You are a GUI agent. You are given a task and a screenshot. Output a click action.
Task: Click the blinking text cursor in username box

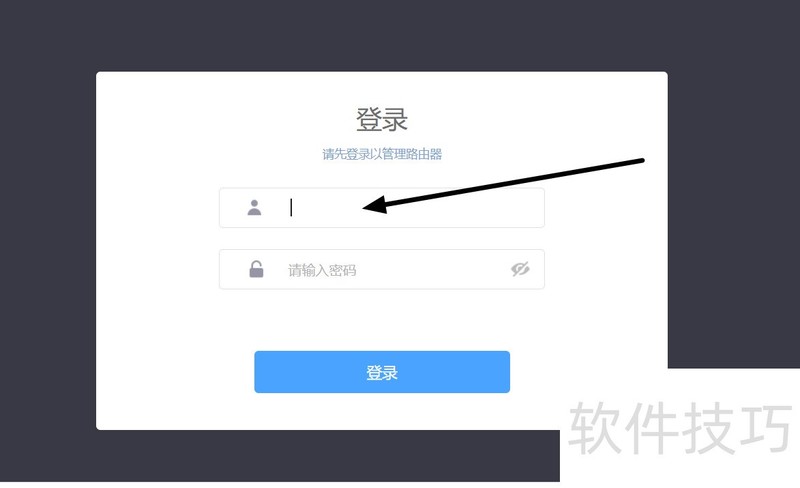pyautogui.click(x=291, y=208)
